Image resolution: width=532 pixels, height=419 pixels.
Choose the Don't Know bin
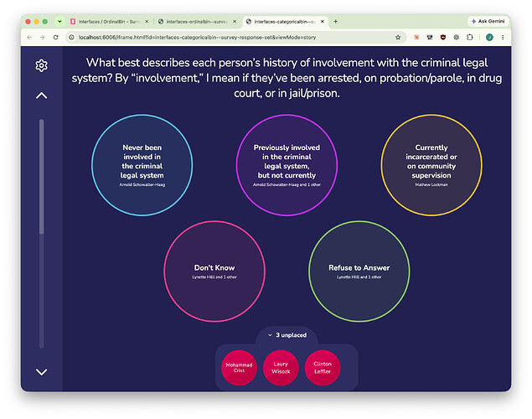point(214,272)
